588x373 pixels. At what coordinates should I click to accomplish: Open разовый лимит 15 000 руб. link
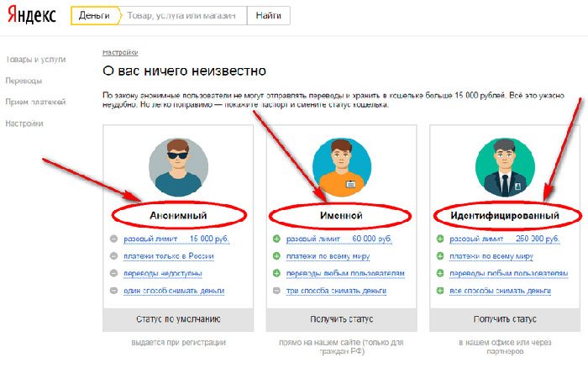(x=176, y=239)
